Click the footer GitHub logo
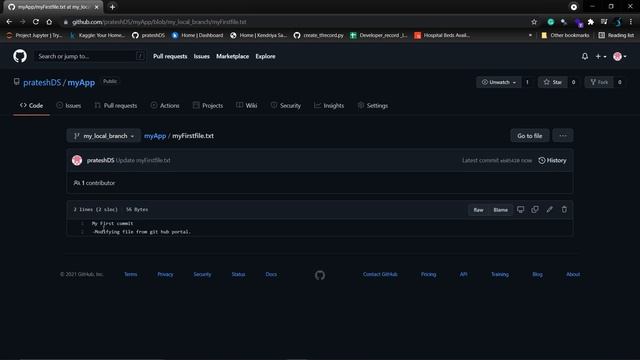Viewport: 640px width, 360px height. [320, 275]
